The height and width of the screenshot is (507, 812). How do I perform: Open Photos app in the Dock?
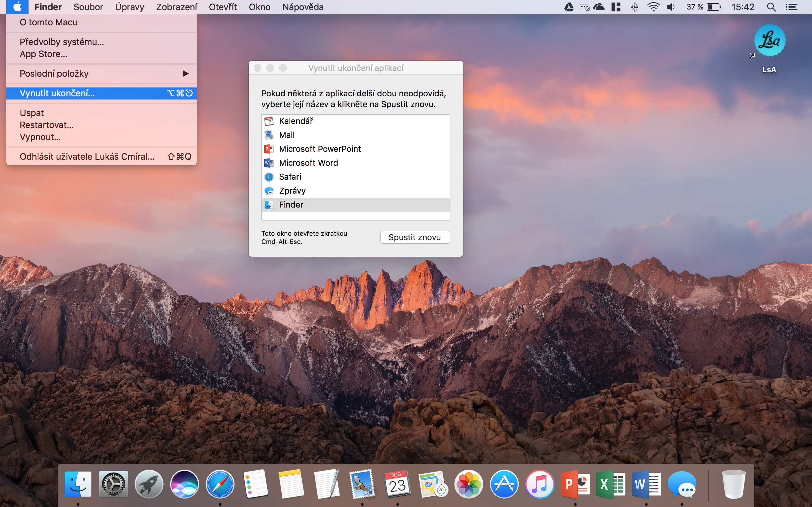(468, 484)
